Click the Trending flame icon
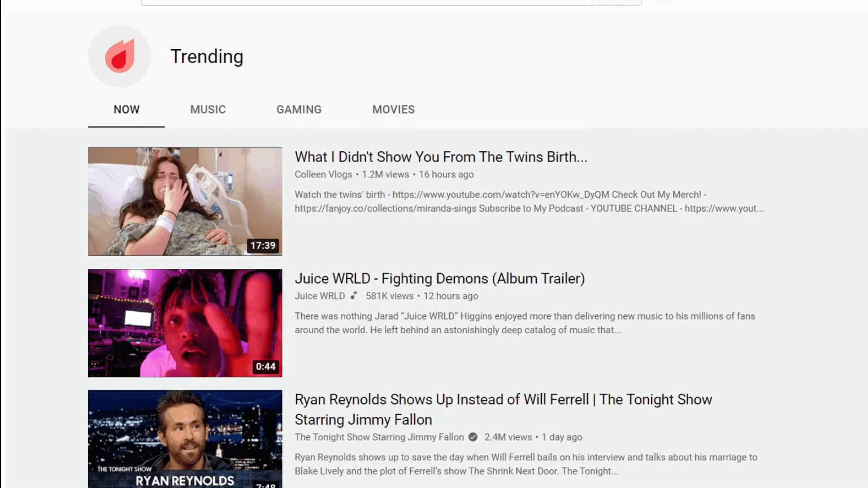The width and height of the screenshot is (868, 488). coord(119,55)
